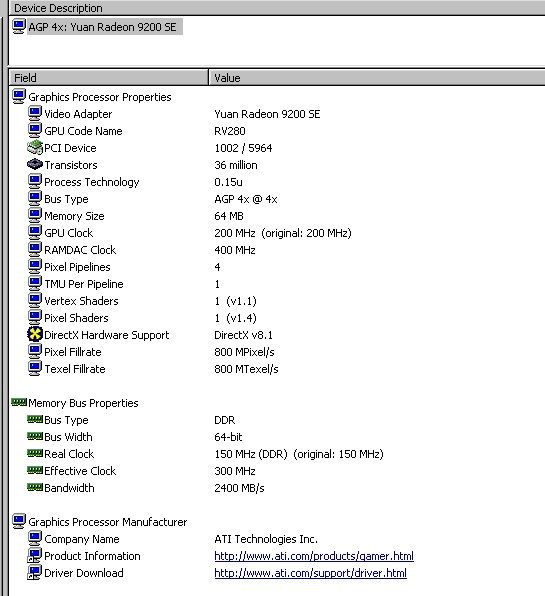Click the 1002 / 5964 PCI value
The width and height of the screenshot is (545, 596).
(x=243, y=148)
